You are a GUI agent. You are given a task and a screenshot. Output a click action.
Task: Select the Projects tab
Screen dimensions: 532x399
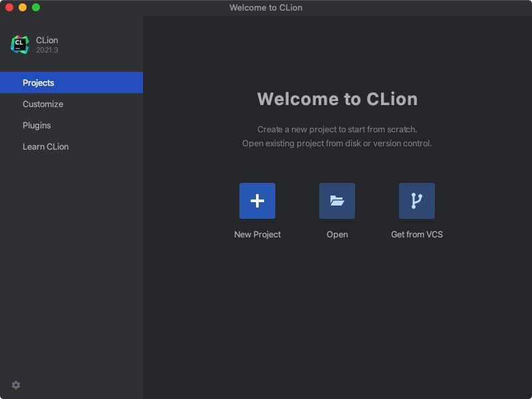coord(72,82)
